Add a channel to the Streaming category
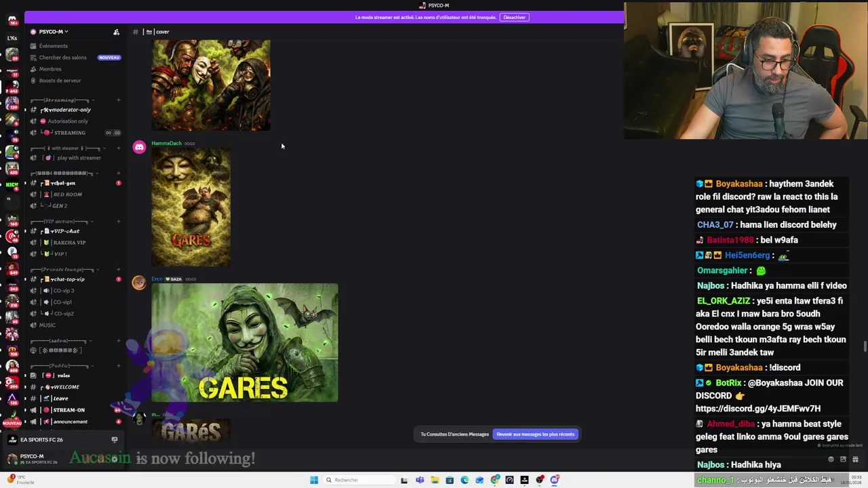Viewport: 868px width, 488px height. pyautogui.click(x=118, y=100)
